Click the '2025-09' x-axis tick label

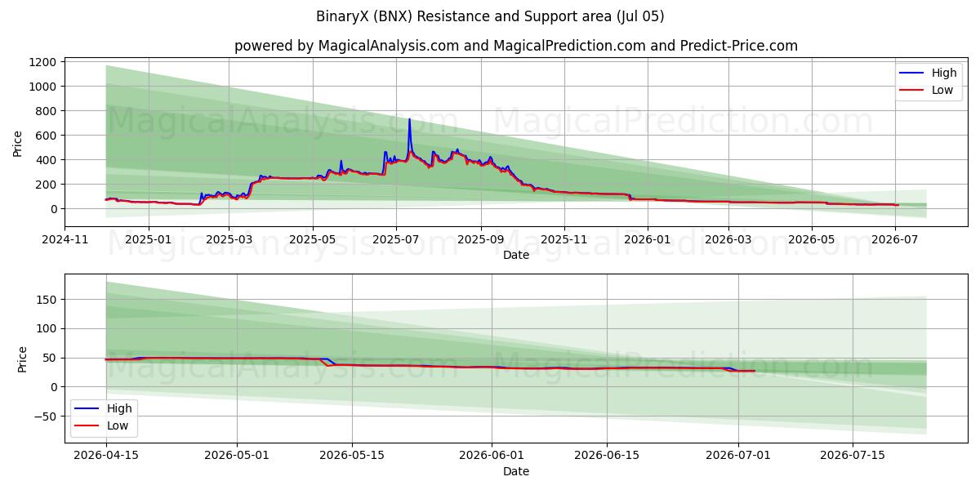coord(481,240)
